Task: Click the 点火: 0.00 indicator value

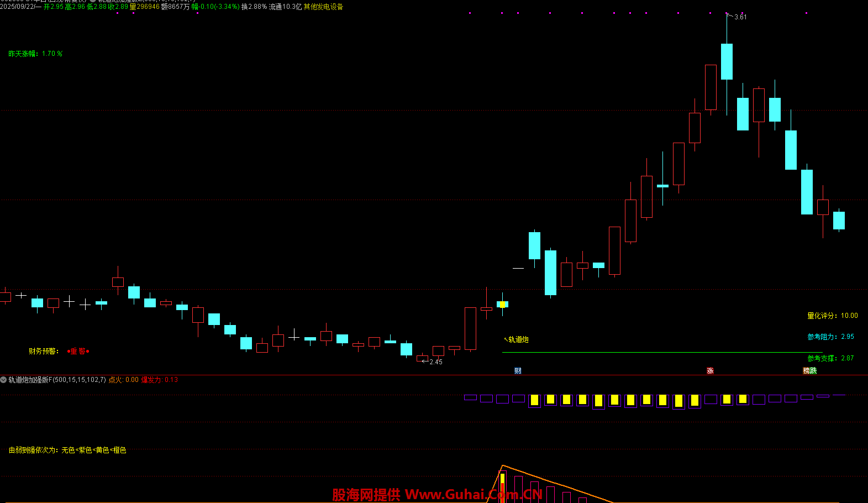Action: click(123, 380)
